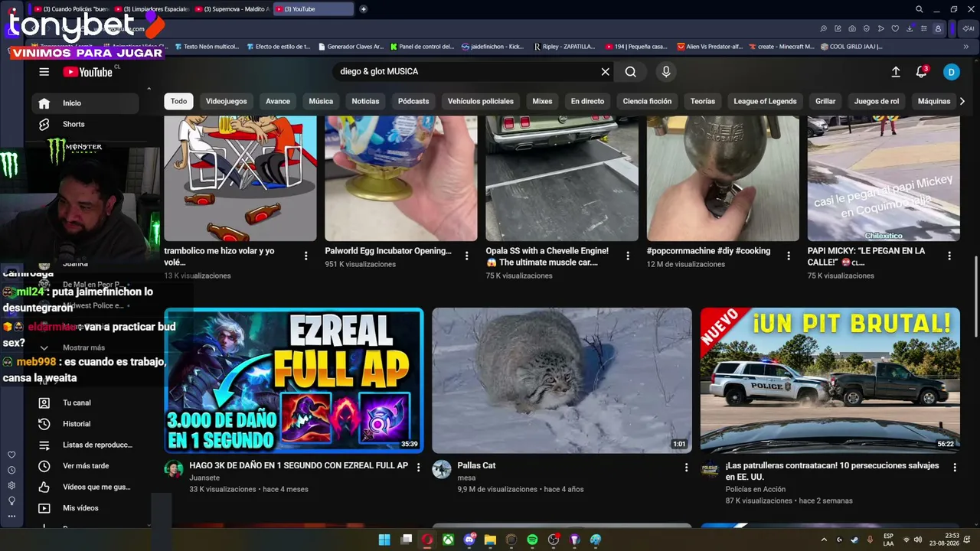Viewport: 980px width, 551px height.
Task: Click the magnifier search button
Action: [630, 72]
